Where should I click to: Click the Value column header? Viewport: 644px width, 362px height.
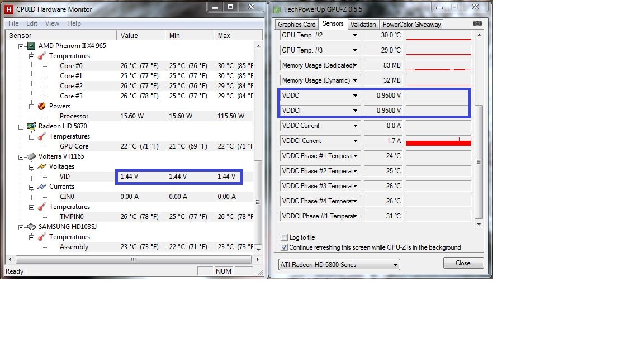tap(141, 36)
